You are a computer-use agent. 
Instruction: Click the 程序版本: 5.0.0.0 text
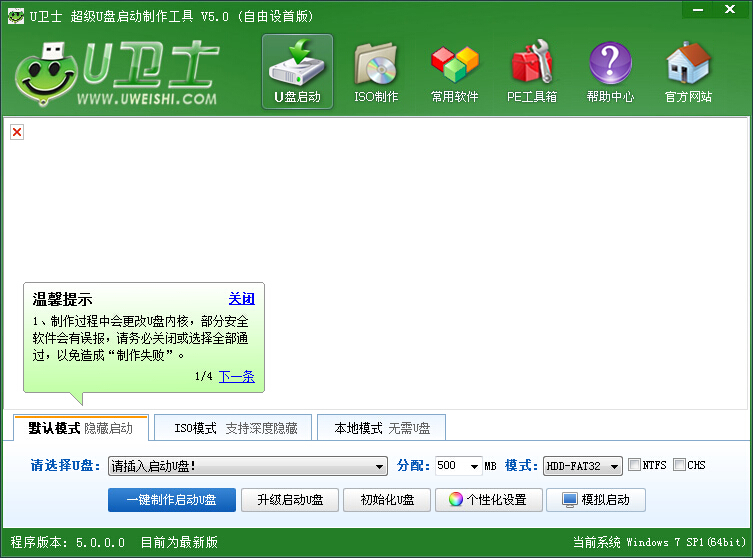(x=68, y=542)
